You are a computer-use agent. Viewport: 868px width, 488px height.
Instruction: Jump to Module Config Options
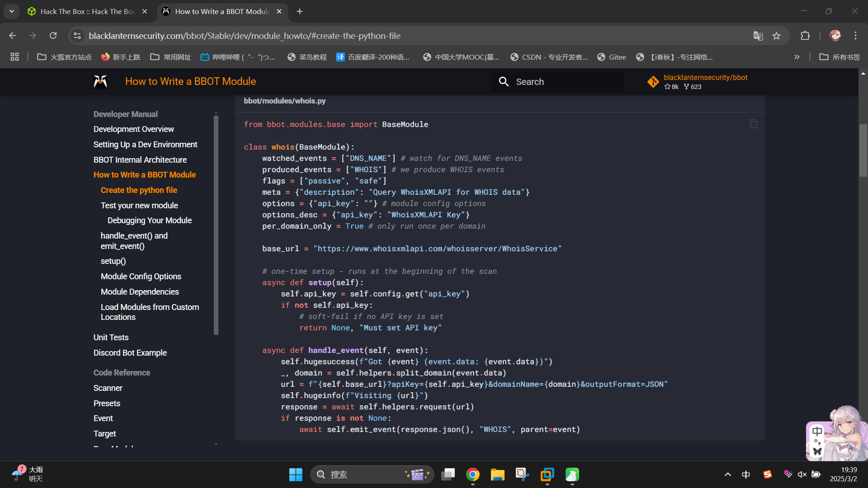(141, 277)
